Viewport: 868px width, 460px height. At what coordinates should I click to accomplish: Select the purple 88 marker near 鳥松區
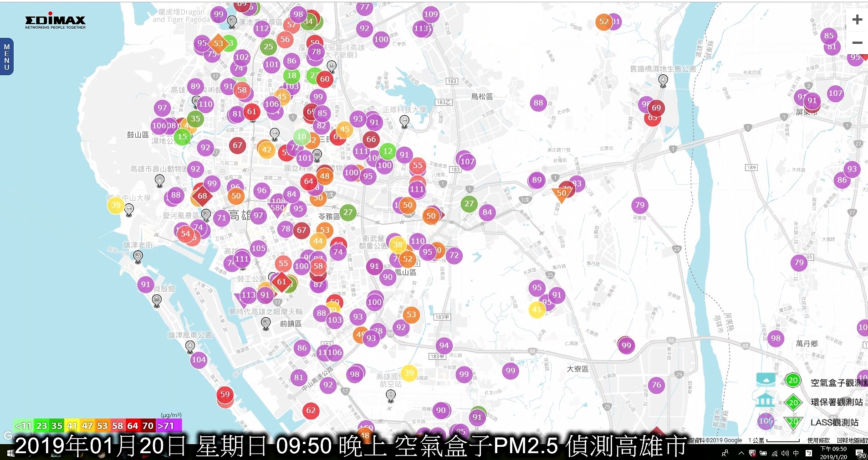[x=538, y=103]
